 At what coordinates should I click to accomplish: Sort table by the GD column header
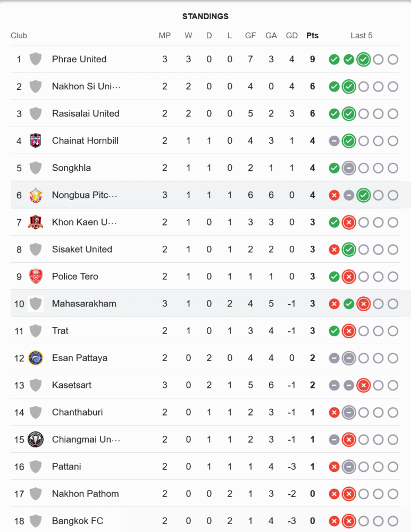click(292, 36)
